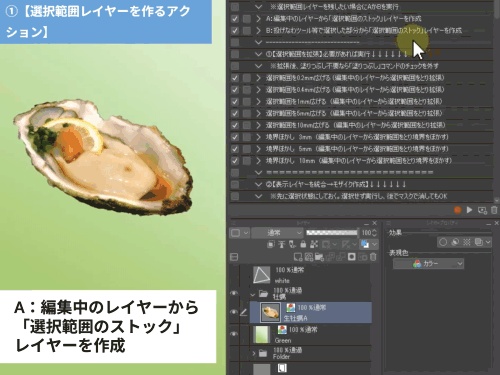The height and width of the screenshot is (375, 500).
Task: Merge with the layer below
Action: (x=341, y=257)
